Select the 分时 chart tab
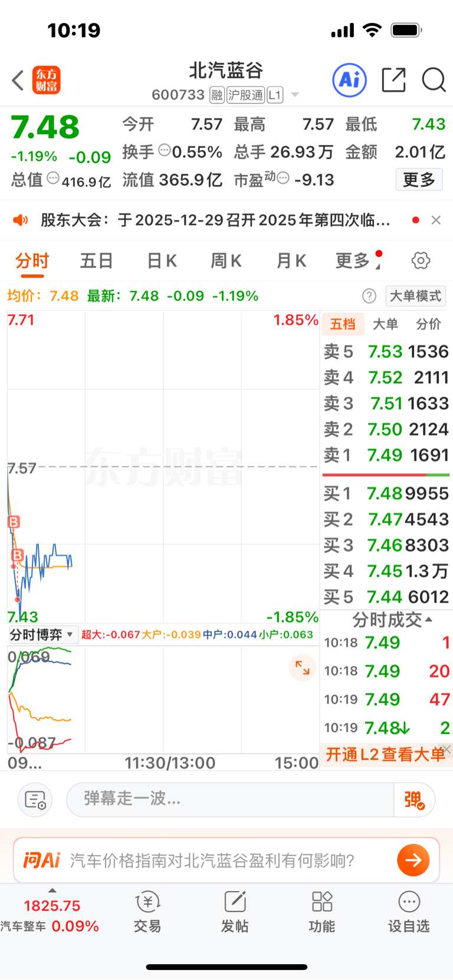This screenshot has height=980, width=453. [x=32, y=260]
